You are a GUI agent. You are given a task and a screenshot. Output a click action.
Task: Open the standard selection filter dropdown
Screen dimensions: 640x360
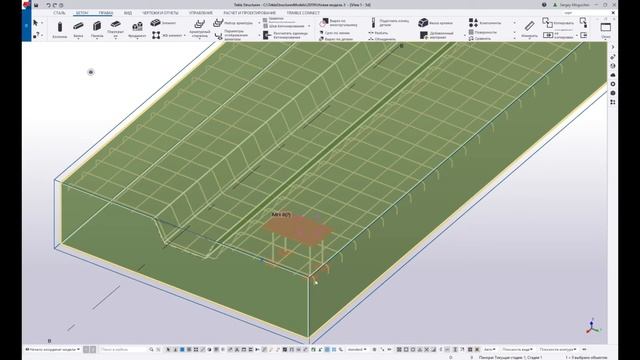(357, 349)
